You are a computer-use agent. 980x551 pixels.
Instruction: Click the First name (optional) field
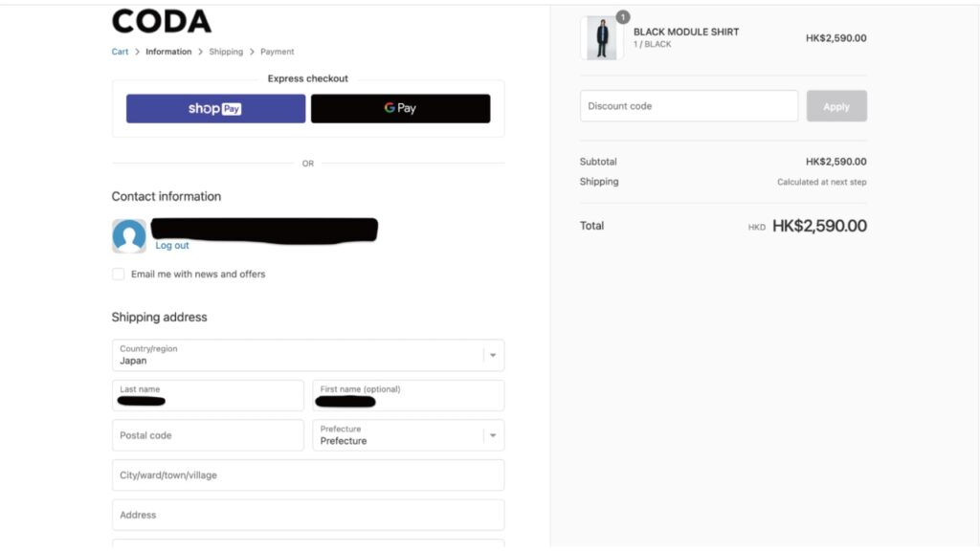(x=408, y=395)
